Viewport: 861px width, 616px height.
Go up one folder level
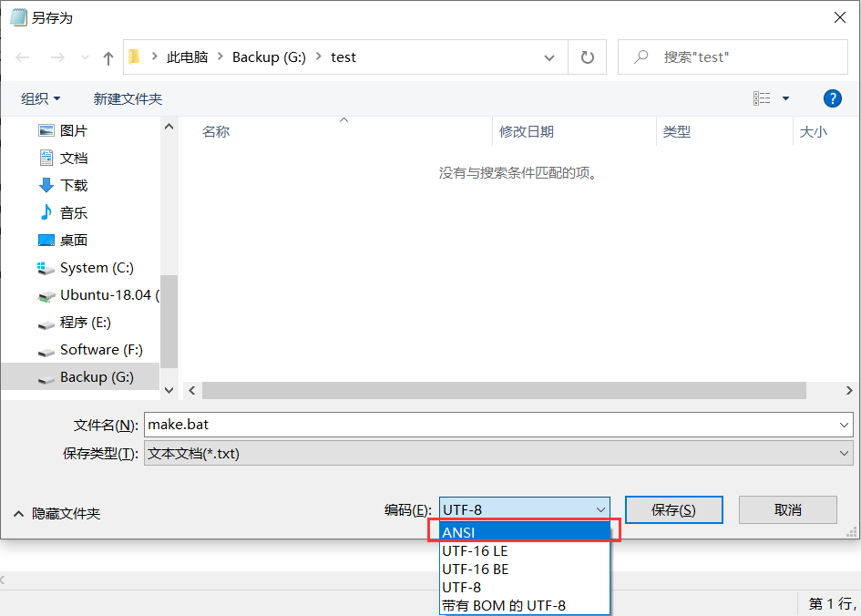[108, 57]
